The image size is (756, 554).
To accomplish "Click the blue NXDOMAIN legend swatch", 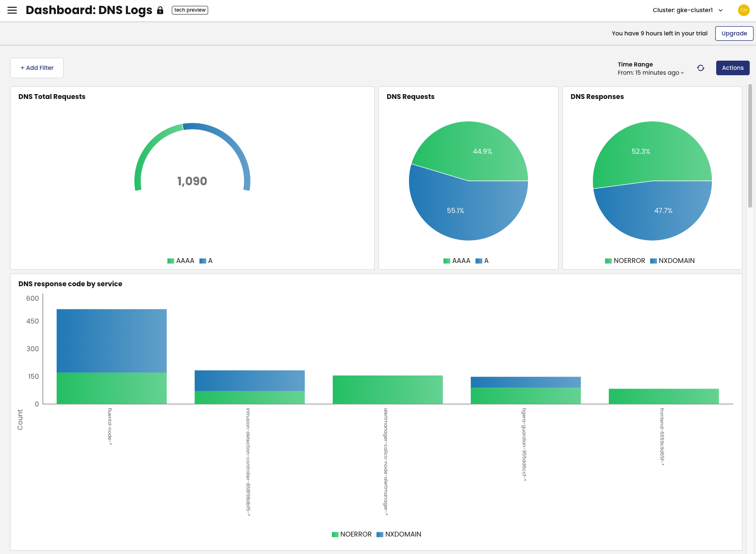I will [x=653, y=261].
